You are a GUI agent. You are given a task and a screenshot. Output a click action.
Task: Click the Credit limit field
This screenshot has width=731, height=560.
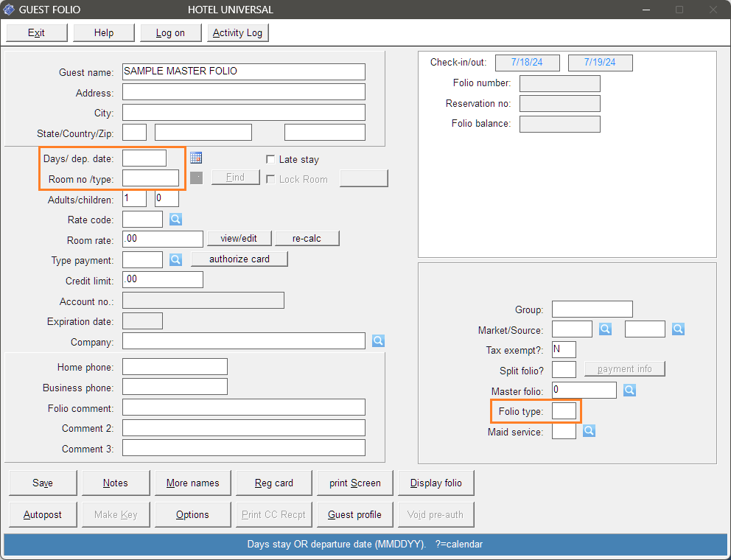[x=163, y=280]
